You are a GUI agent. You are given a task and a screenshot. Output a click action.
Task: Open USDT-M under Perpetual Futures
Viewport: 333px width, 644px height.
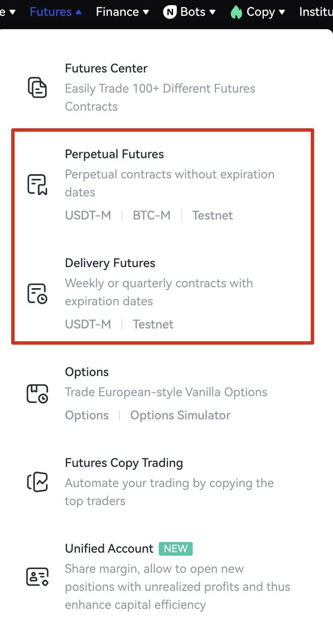(x=88, y=215)
